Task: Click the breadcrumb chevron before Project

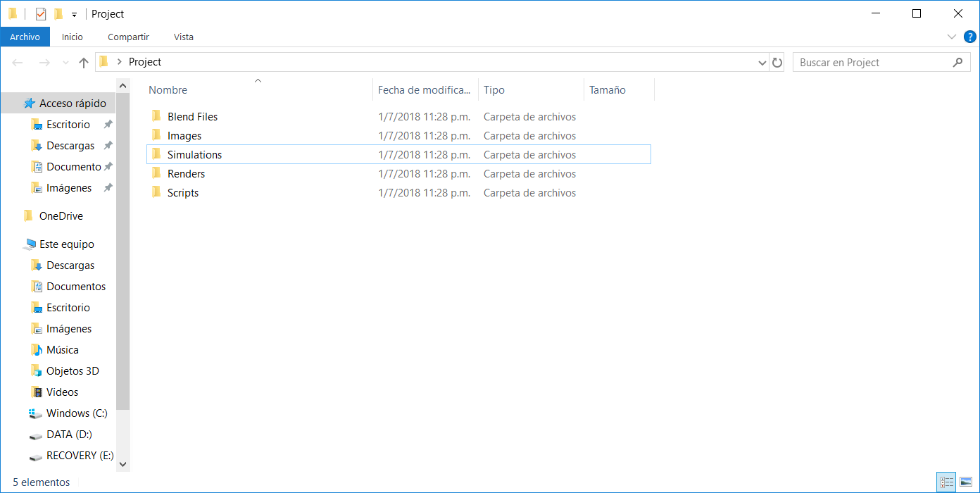Action: tap(120, 62)
